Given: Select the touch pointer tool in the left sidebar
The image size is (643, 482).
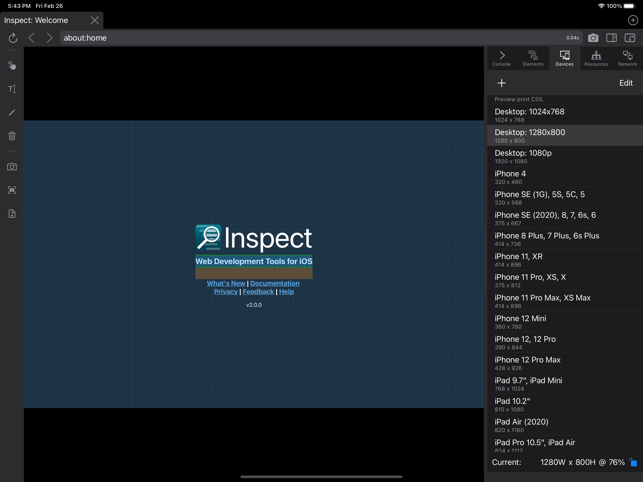Looking at the screenshot, I should [12, 66].
